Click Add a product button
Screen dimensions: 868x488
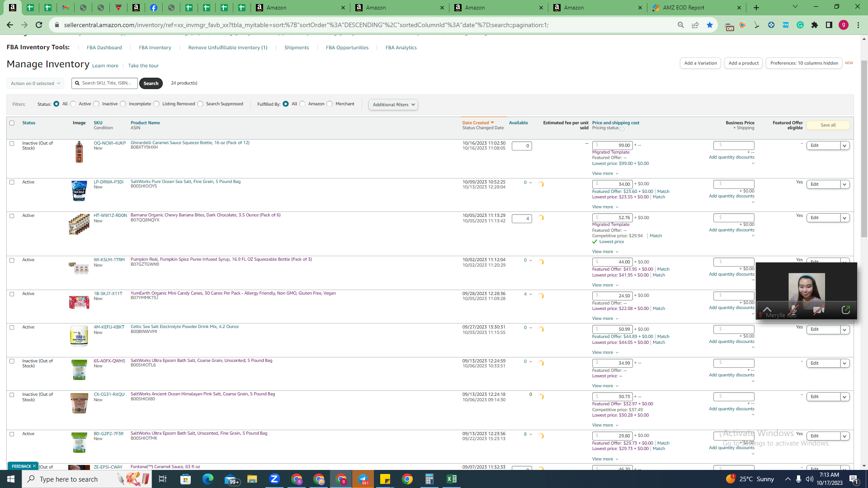pos(744,63)
